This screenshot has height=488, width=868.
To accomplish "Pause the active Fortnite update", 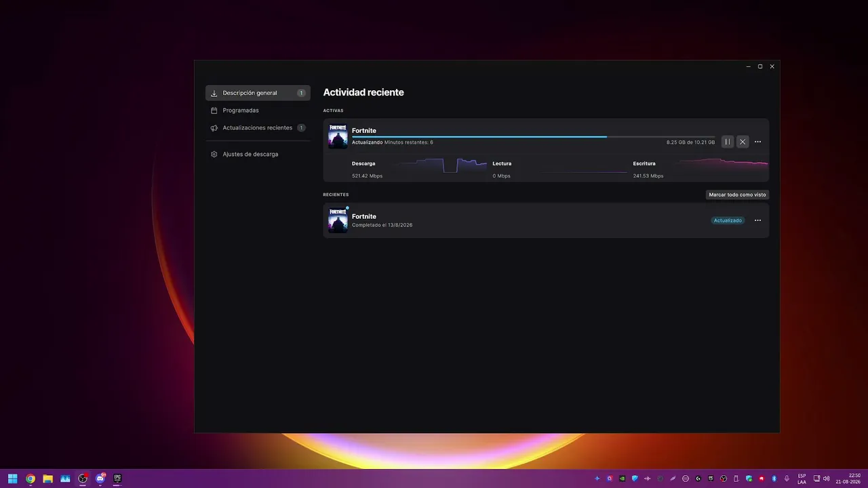I will pos(728,142).
